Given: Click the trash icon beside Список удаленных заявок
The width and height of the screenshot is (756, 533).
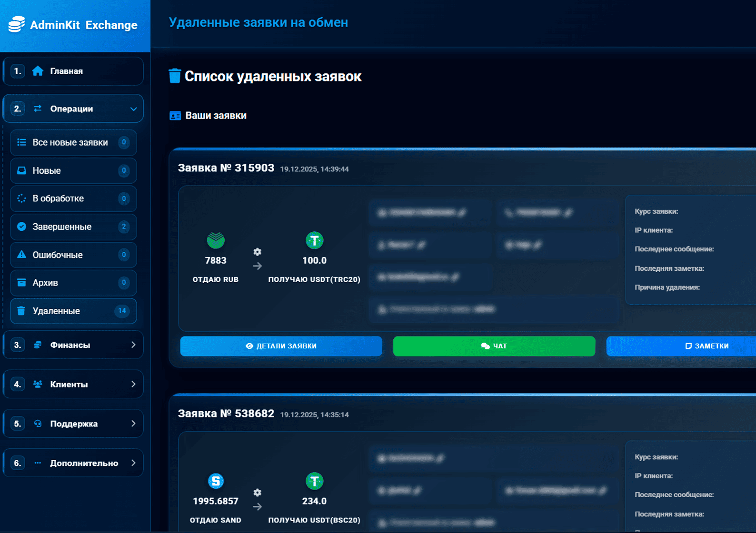Looking at the screenshot, I should pyautogui.click(x=175, y=76).
